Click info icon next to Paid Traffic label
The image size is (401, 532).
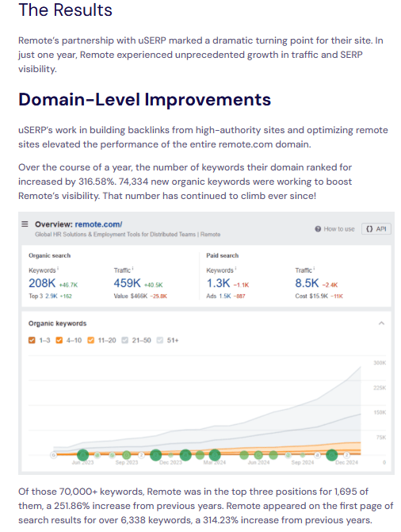314,268
